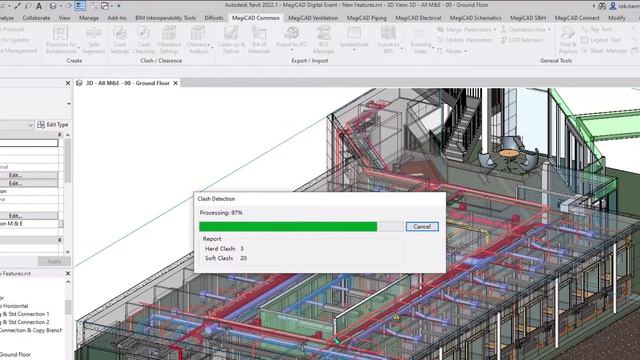The width and height of the screenshot is (640, 360).
Task: Open the MagiCAD Electrical tab
Action: tap(418, 18)
